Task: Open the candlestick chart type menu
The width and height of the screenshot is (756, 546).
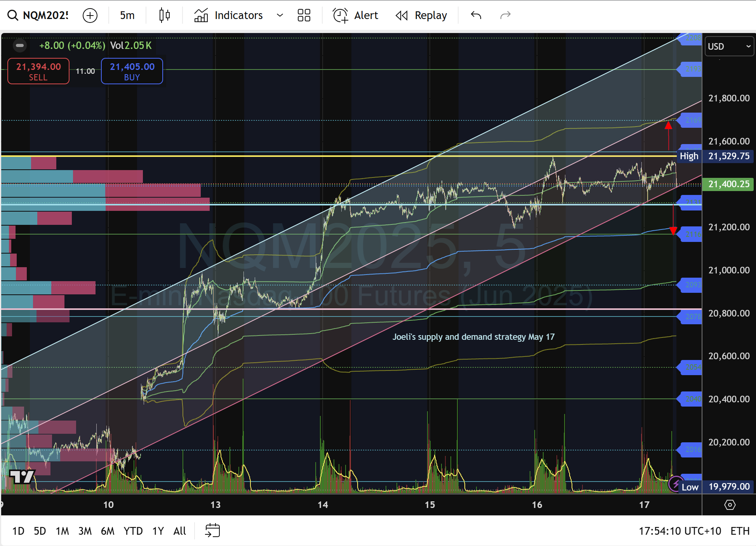Action: pyautogui.click(x=165, y=15)
